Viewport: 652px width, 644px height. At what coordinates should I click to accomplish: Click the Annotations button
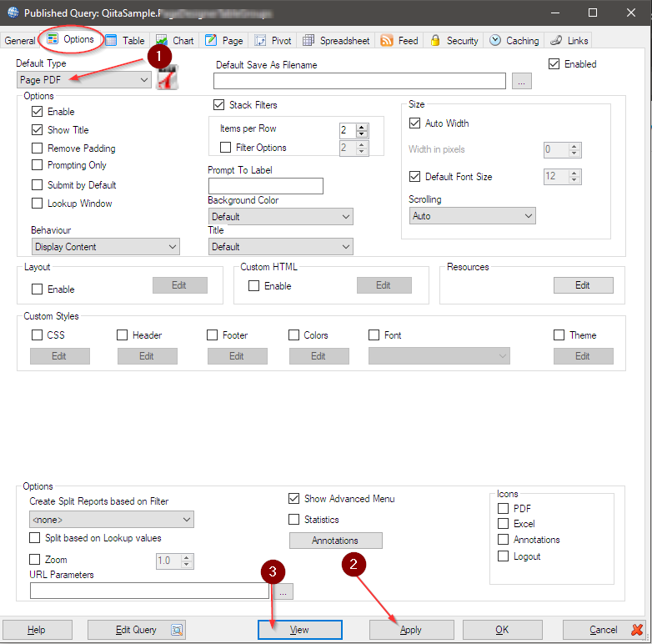coord(335,541)
